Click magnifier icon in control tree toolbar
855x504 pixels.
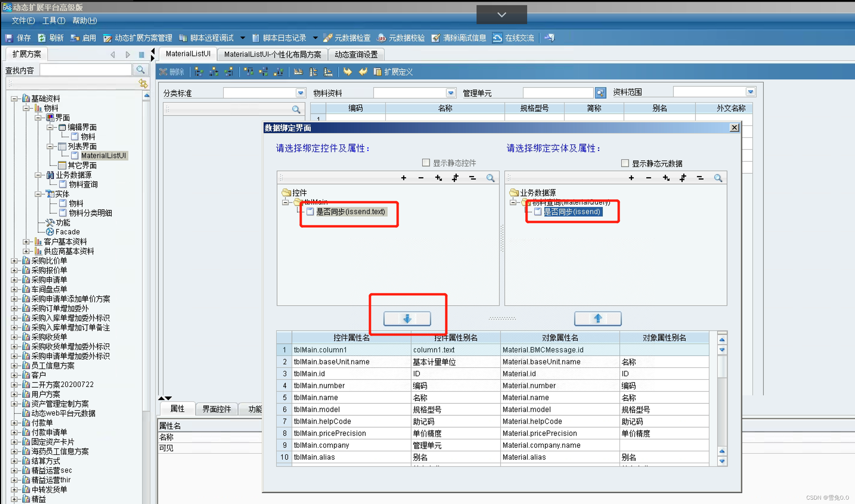(x=490, y=178)
